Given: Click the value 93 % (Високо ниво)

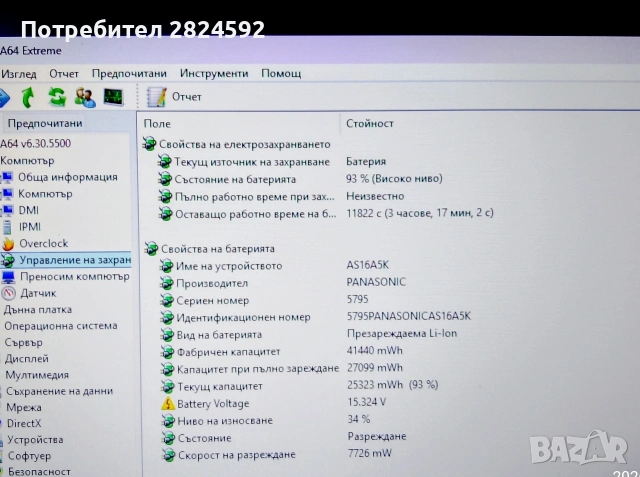Looking at the screenshot, I should pyautogui.click(x=394, y=178).
